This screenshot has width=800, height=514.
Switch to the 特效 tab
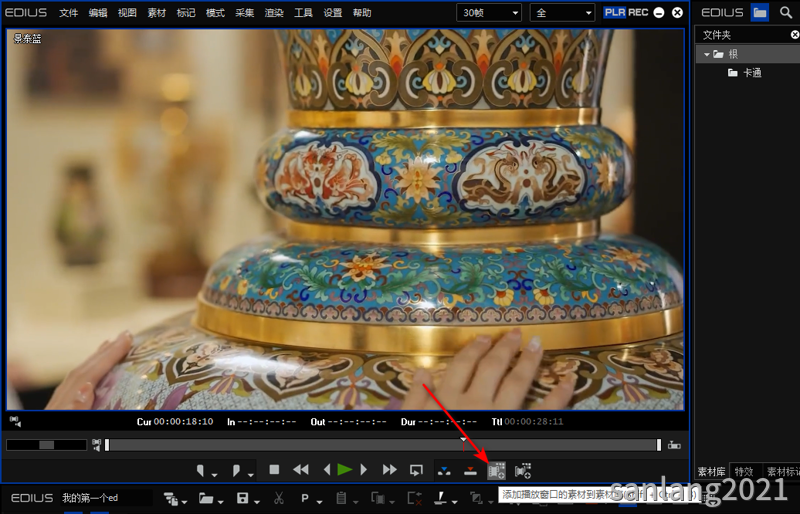[744, 471]
